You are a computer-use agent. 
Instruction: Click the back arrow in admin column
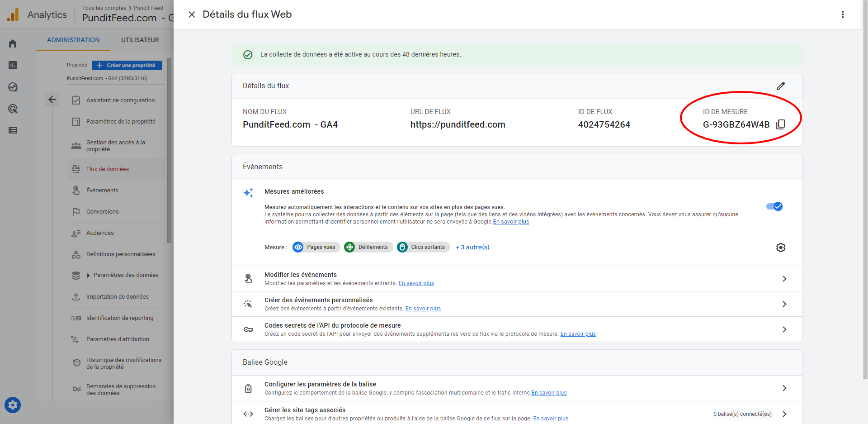tap(52, 100)
